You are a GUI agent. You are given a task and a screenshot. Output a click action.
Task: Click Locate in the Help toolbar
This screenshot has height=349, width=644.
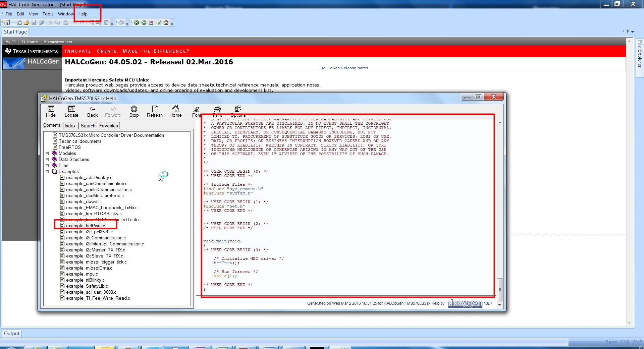point(71,112)
